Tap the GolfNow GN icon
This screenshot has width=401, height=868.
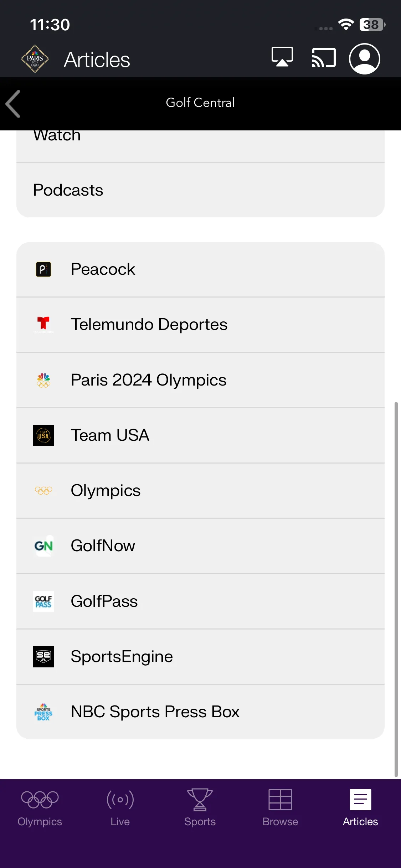pyautogui.click(x=43, y=546)
